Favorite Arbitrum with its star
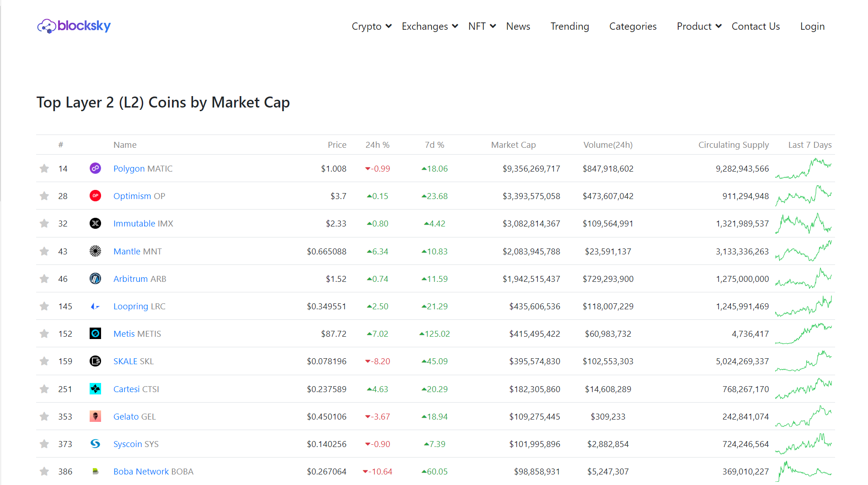Screen dimensions: 868x485 [x=44, y=279]
